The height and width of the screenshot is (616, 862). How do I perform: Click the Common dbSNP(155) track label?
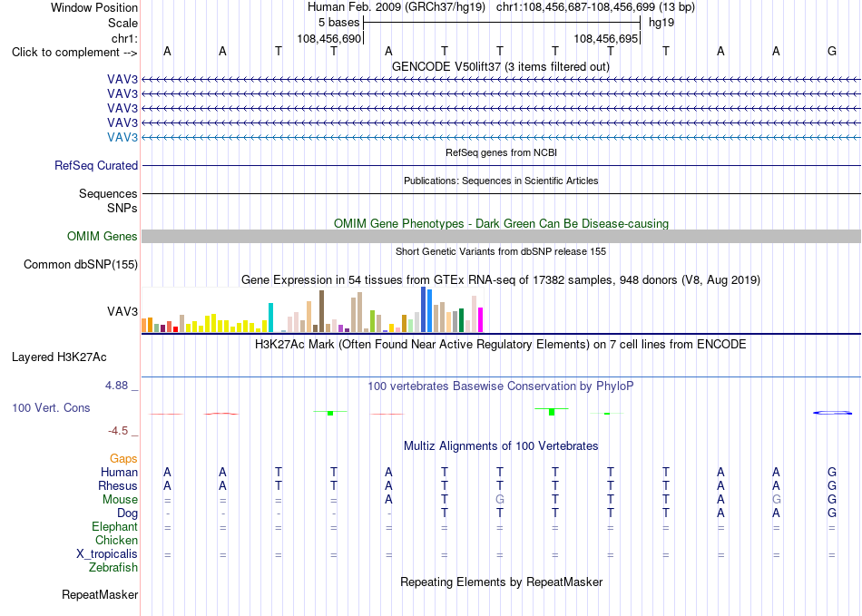pos(80,264)
